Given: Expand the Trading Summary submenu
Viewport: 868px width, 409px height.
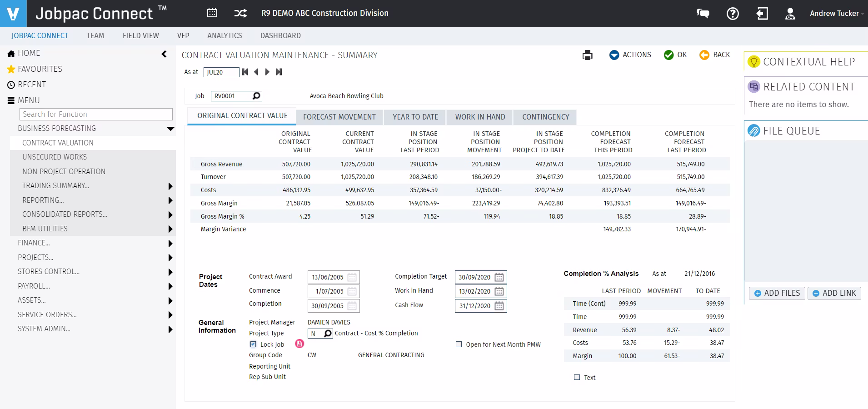Looking at the screenshot, I should (170, 186).
